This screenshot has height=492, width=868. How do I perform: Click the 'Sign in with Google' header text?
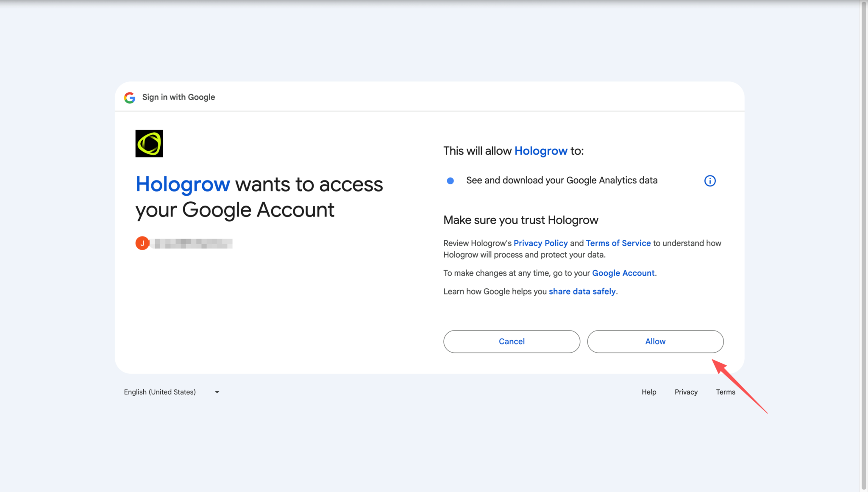(x=178, y=97)
